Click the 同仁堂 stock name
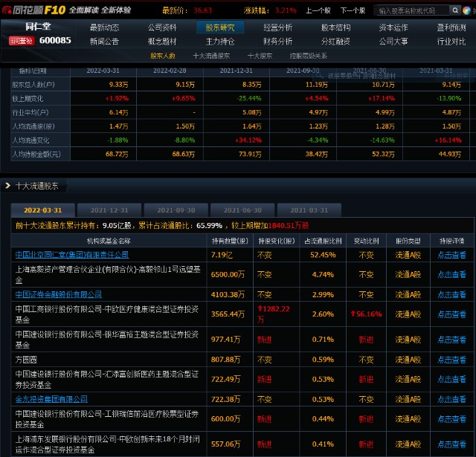 (38, 27)
